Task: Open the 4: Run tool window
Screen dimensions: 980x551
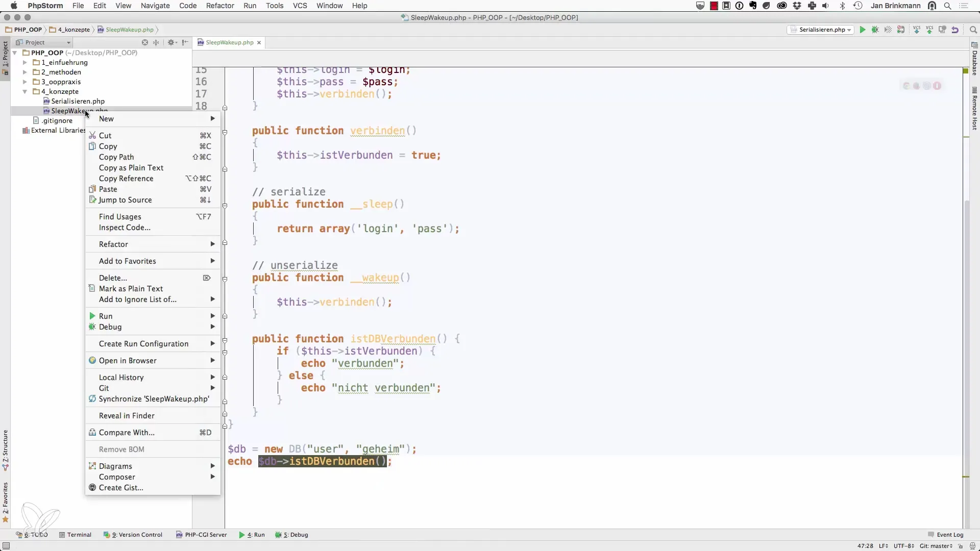Action: [x=252, y=535]
